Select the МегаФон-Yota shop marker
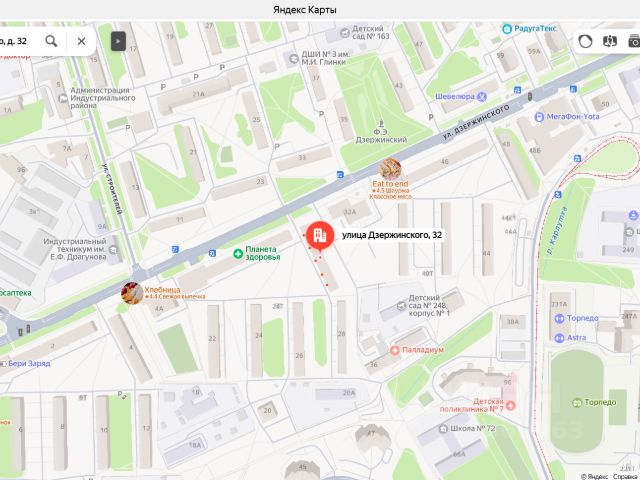 coord(539,117)
